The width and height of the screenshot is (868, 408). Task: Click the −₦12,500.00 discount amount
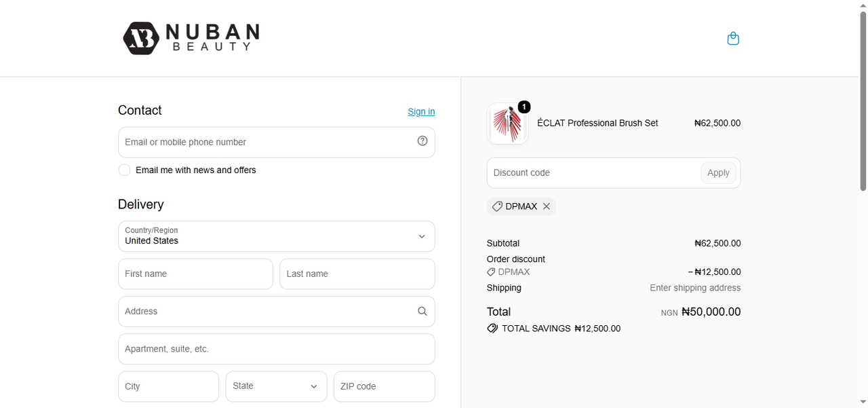(714, 272)
